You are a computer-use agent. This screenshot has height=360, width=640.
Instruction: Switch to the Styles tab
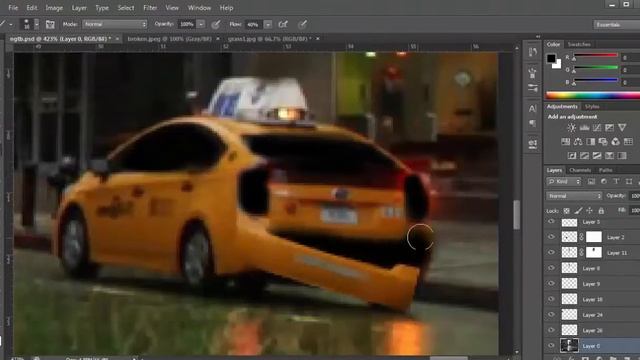click(x=592, y=107)
